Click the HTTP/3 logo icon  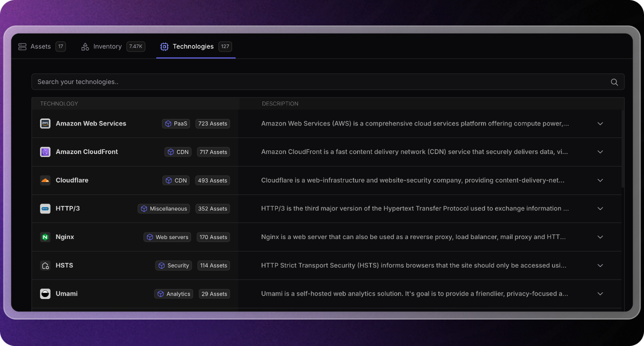coord(45,208)
